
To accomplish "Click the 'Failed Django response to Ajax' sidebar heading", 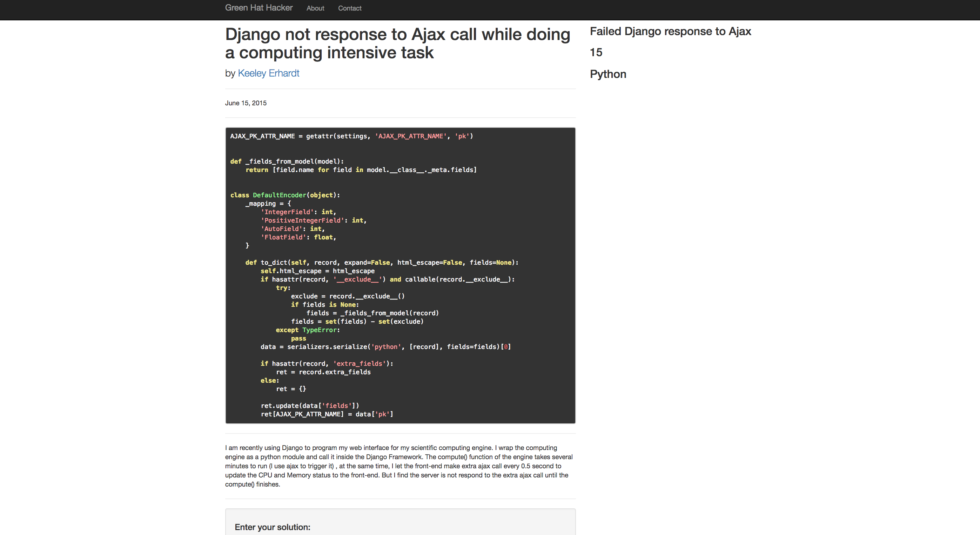I will coord(670,31).
